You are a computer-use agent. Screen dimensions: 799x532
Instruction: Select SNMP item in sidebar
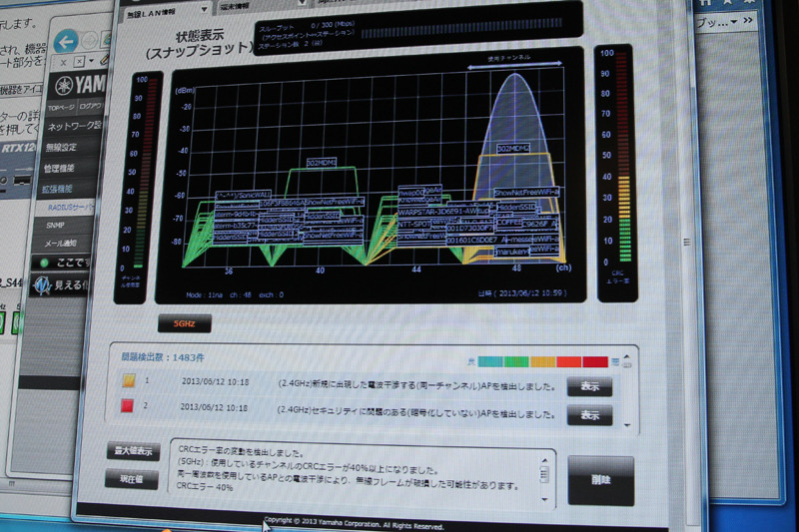coord(55,225)
